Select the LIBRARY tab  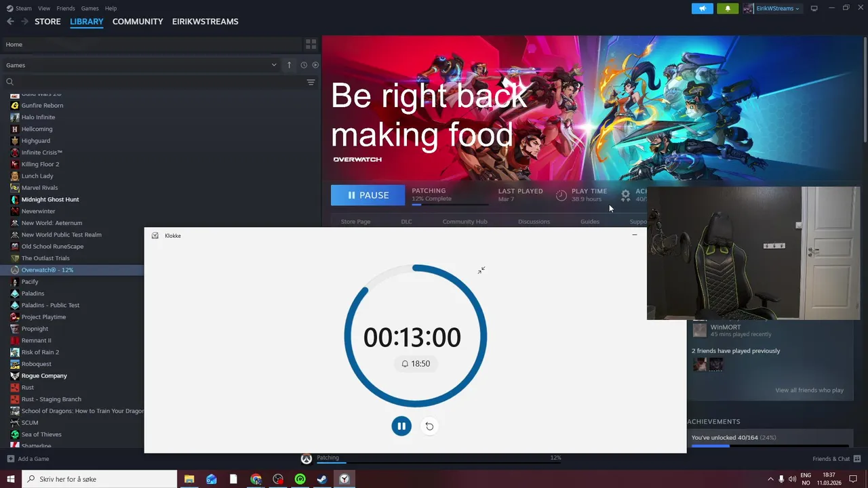click(x=87, y=22)
